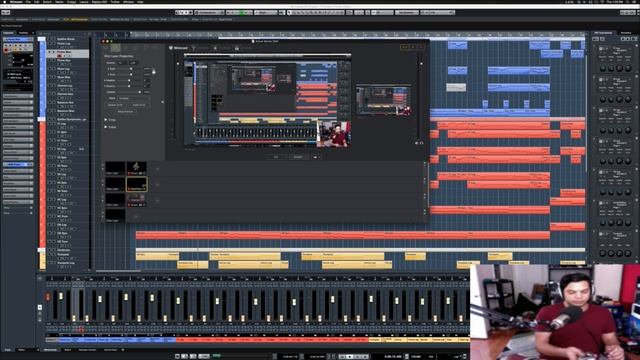Select the Trumpets track in track list
This screenshot has height=360, width=640.
(63, 254)
